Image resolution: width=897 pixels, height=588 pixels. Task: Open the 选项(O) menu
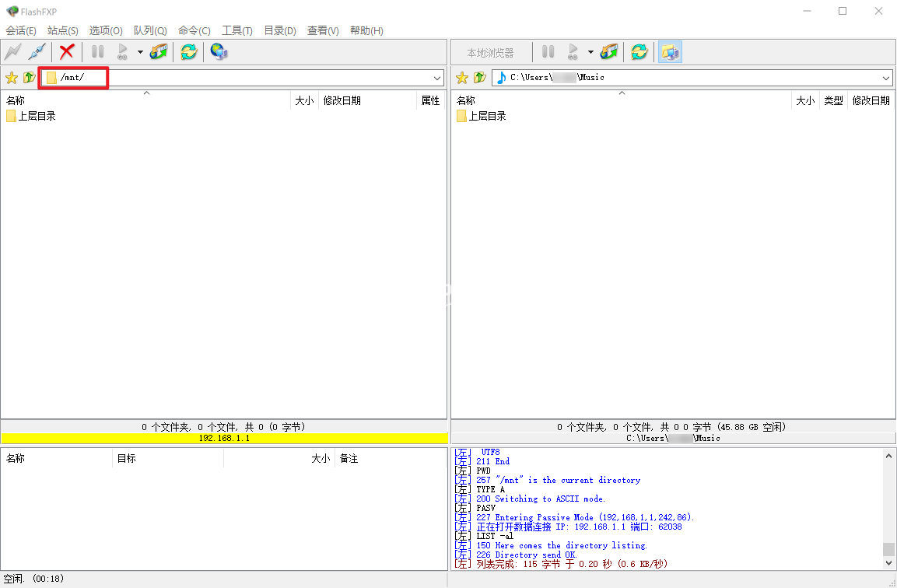click(106, 31)
